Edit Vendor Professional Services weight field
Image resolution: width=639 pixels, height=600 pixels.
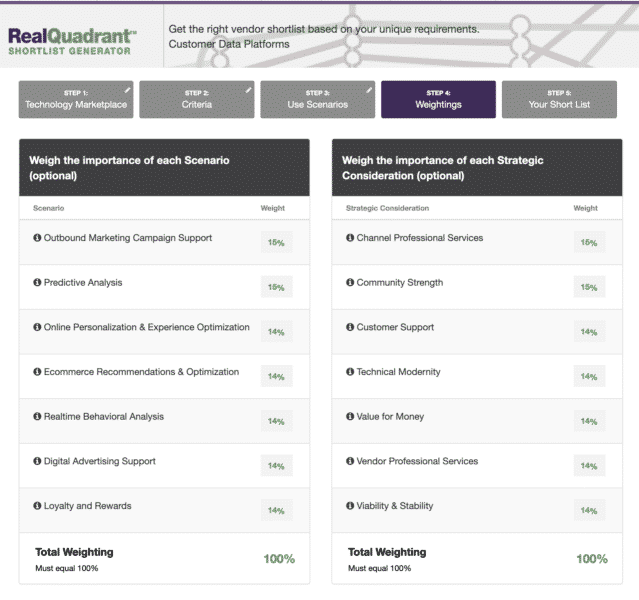[x=589, y=466]
